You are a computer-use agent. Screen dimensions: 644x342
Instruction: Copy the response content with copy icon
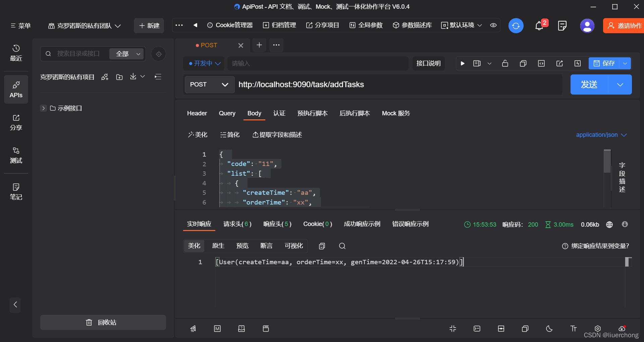[322, 246]
